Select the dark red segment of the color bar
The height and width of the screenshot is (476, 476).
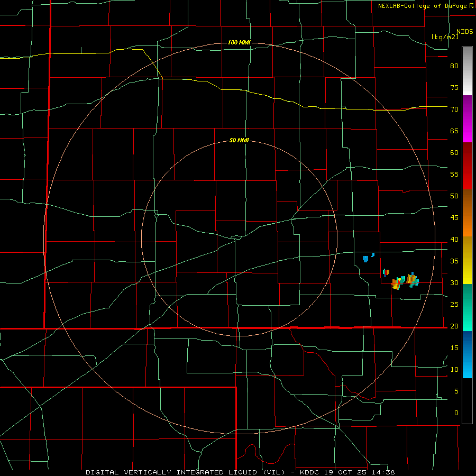click(467, 166)
